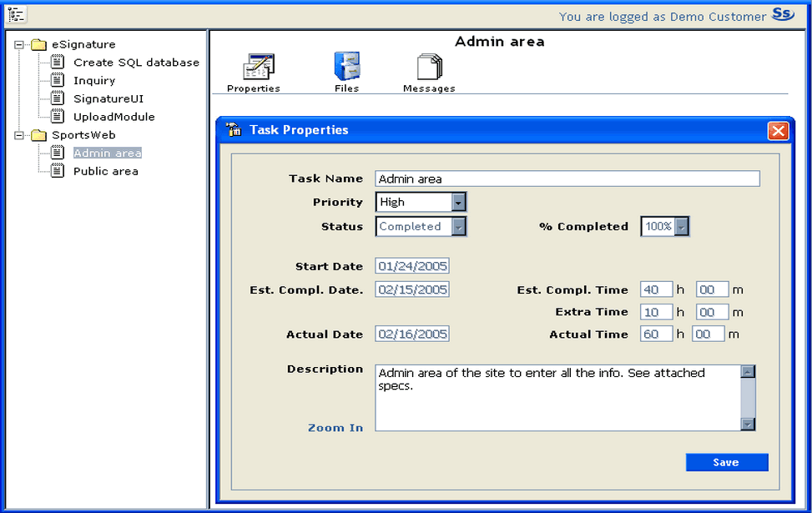Screen dimensions: 812x513
Task: Select the Public area task
Action: (105, 171)
